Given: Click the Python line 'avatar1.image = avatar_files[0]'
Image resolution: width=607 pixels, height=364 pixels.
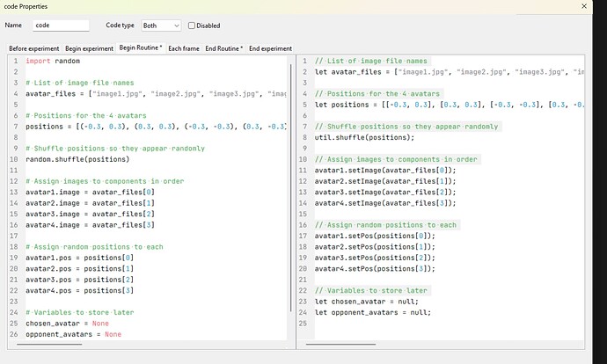Looking at the screenshot, I should point(91,192).
